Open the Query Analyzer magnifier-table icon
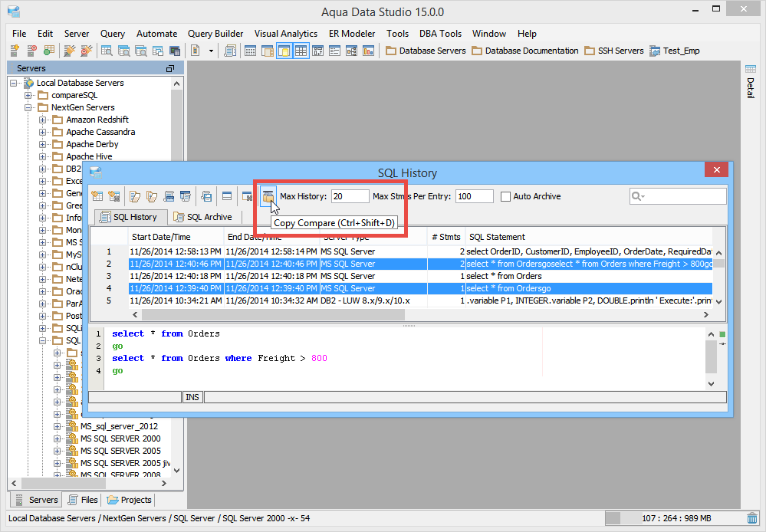 [107, 51]
